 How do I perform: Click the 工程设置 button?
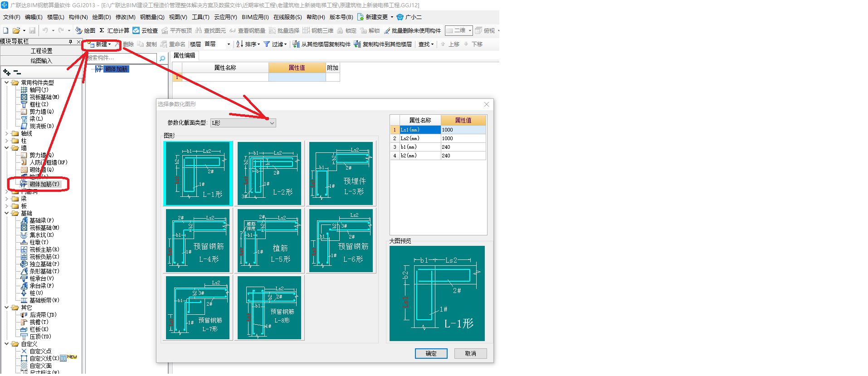coord(41,51)
